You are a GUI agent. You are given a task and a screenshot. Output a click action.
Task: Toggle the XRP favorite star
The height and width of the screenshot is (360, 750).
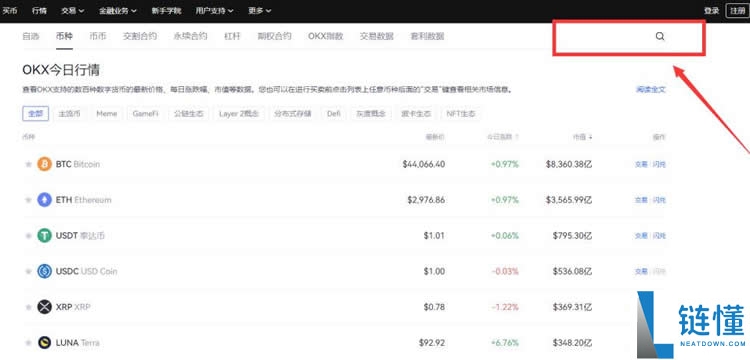(x=28, y=307)
